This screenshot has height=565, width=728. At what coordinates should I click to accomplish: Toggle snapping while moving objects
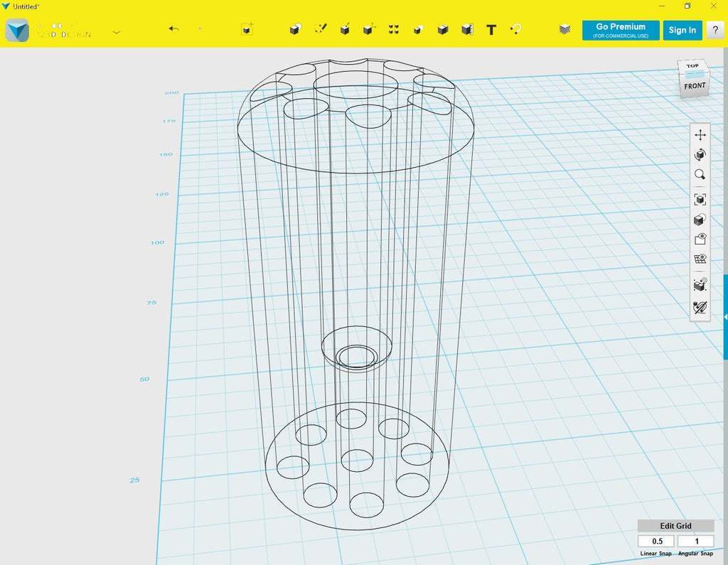click(x=700, y=284)
